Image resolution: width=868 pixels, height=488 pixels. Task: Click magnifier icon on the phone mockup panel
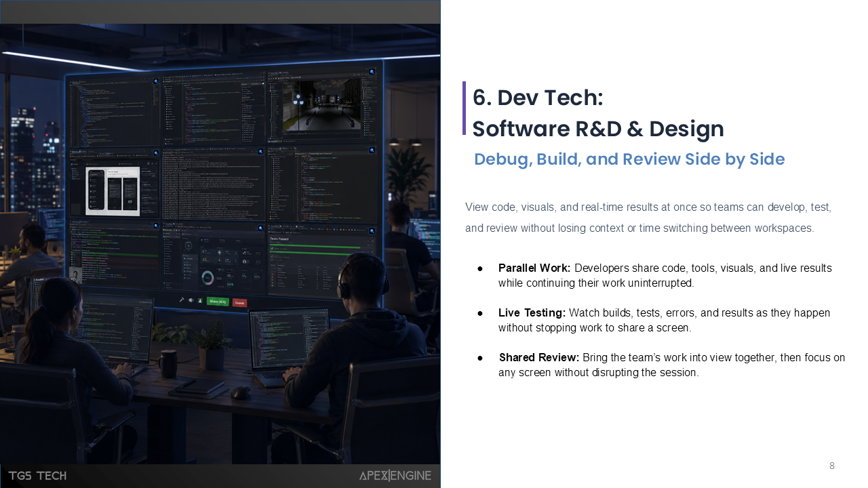point(156,153)
